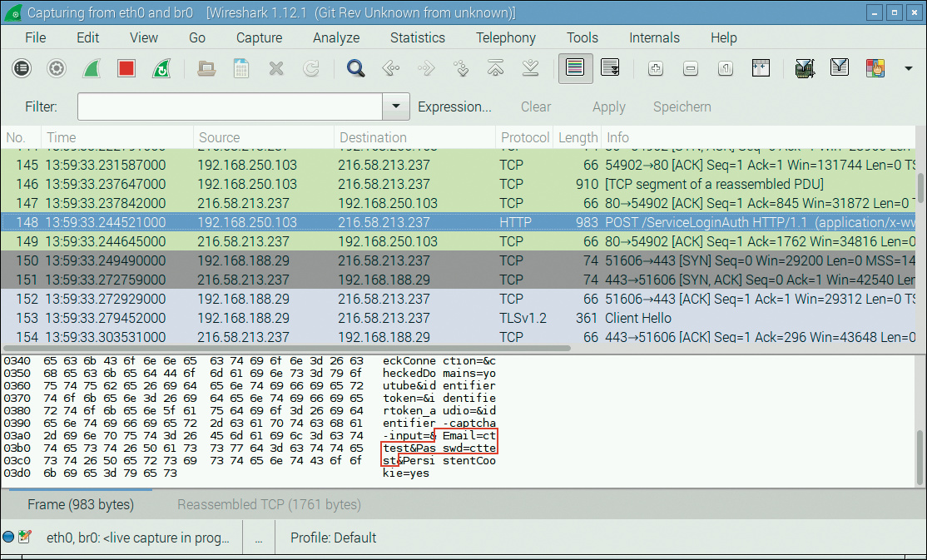
Task: Open the capture filters icon
Action: pos(804,68)
